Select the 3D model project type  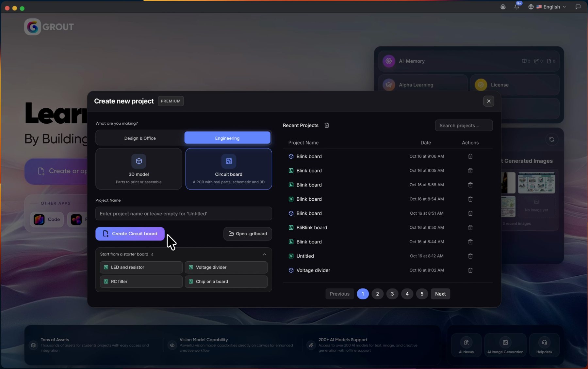coord(139,169)
